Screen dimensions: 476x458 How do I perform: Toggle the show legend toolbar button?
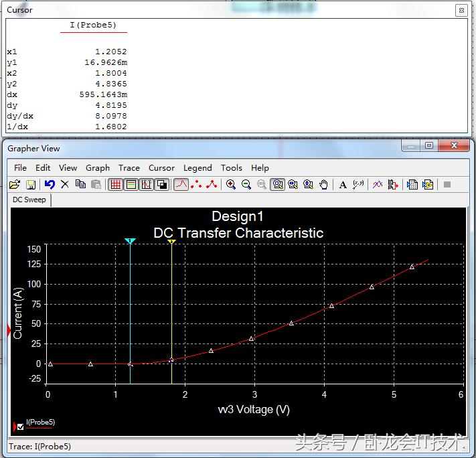(131, 185)
